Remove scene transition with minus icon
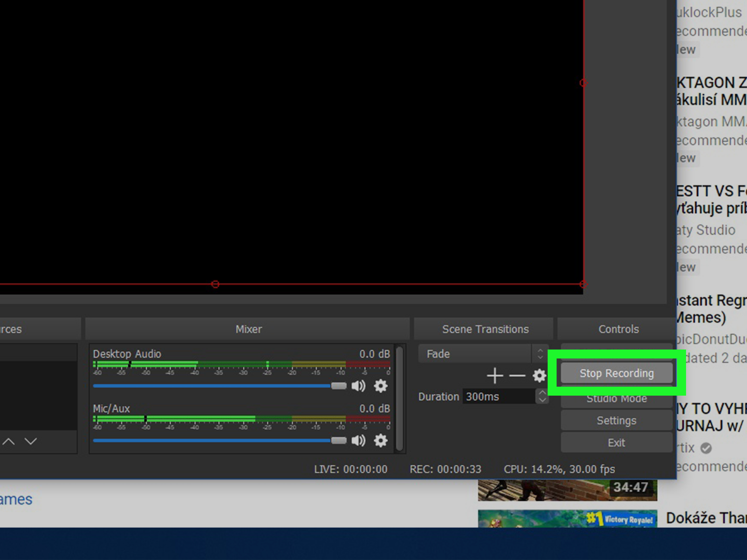This screenshot has width=747, height=560. coord(517,375)
